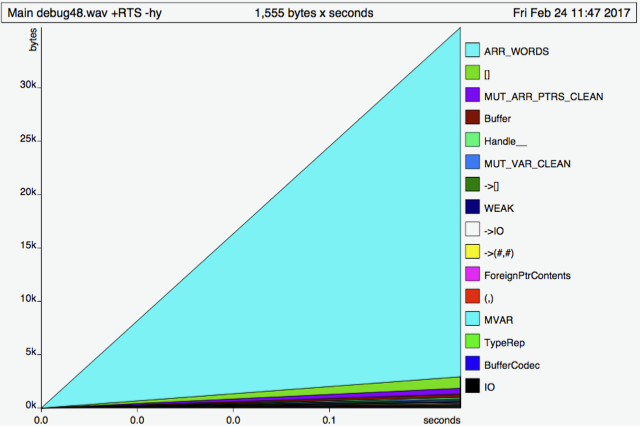Click the navy WEAK legend swatch
Image resolution: width=640 pixels, height=426 pixels.
(472, 207)
